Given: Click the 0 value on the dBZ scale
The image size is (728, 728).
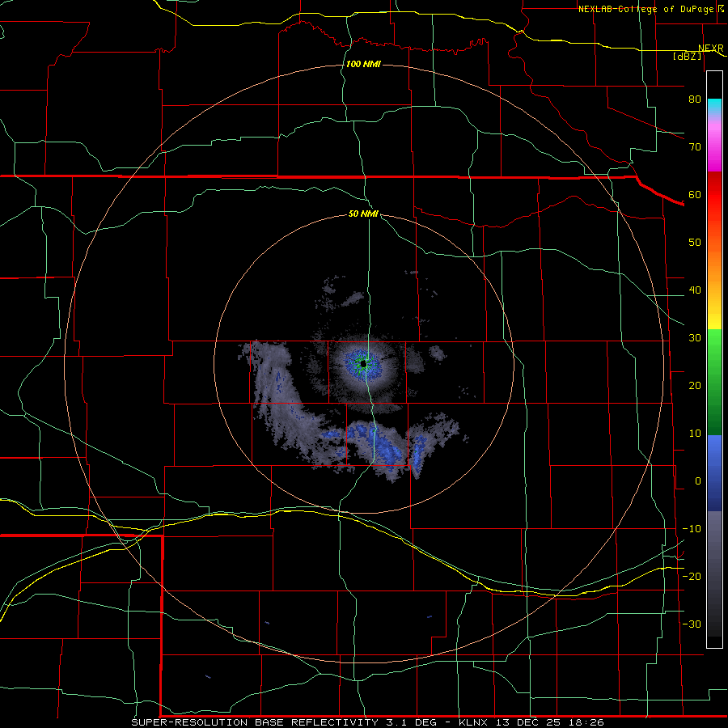Looking at the screenshot, I should [x=698, y=481].
